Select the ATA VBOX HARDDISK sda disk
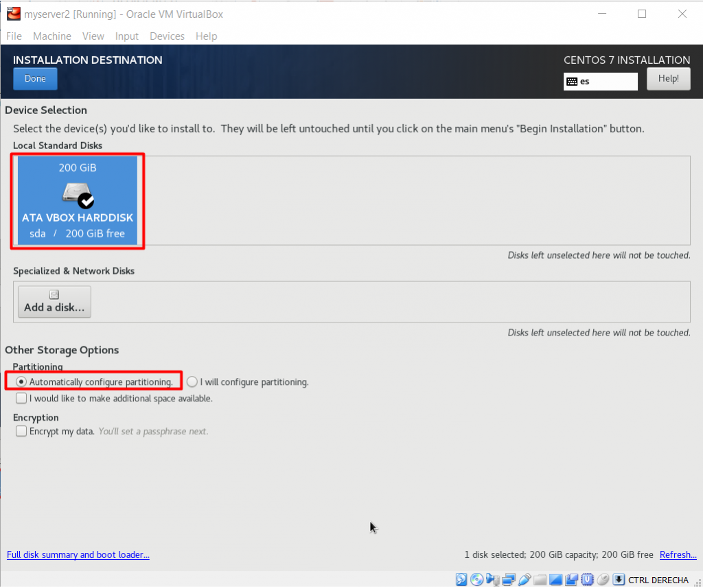 (x=78, y=201)
